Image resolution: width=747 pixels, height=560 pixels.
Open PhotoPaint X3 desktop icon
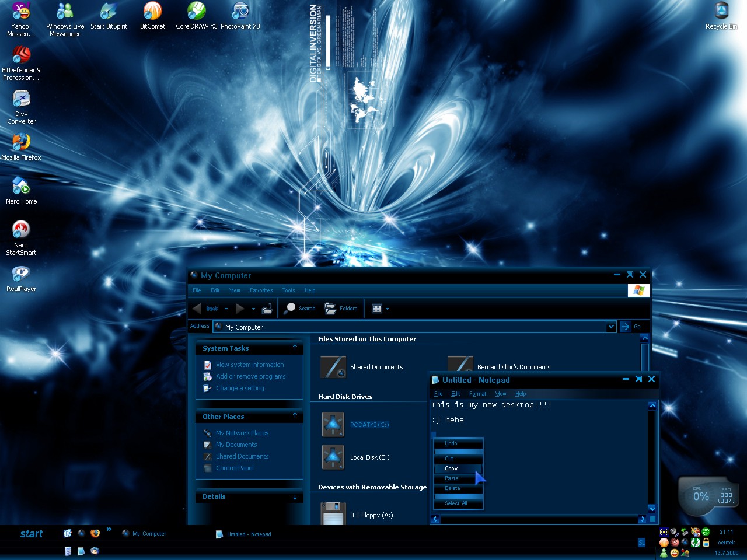tap(240, 16)
